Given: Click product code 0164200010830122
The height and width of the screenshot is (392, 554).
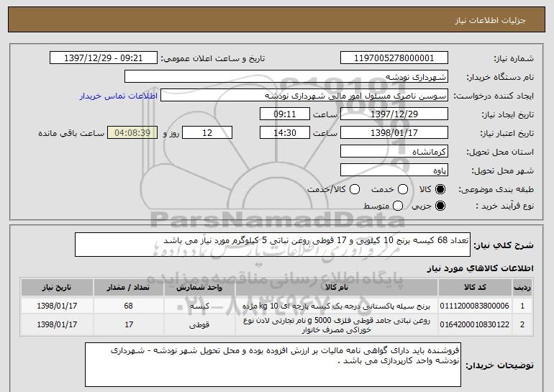Looking at the screenshot, I should point(475,324).
